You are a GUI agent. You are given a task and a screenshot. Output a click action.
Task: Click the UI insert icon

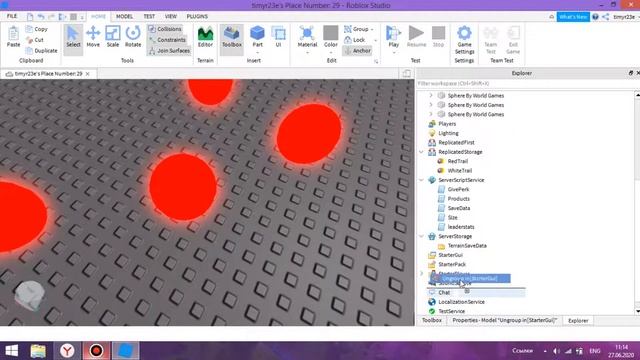(x=278, y=37)
